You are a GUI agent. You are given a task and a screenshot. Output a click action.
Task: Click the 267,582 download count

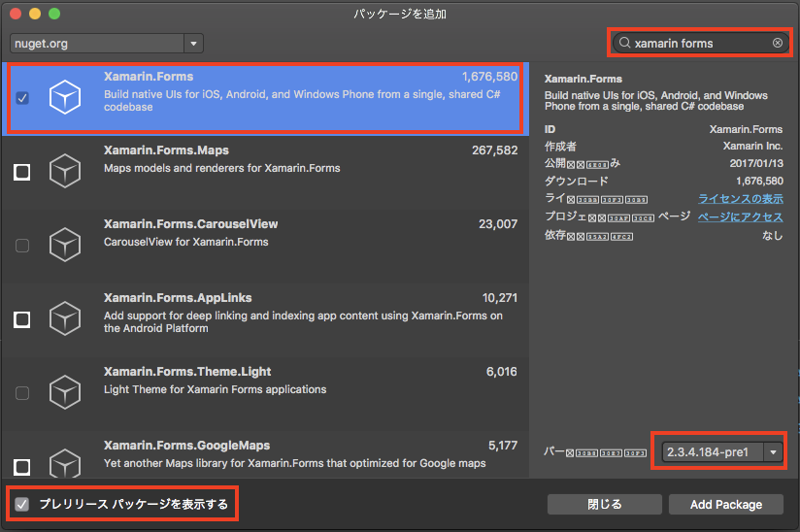coord(495,150)
